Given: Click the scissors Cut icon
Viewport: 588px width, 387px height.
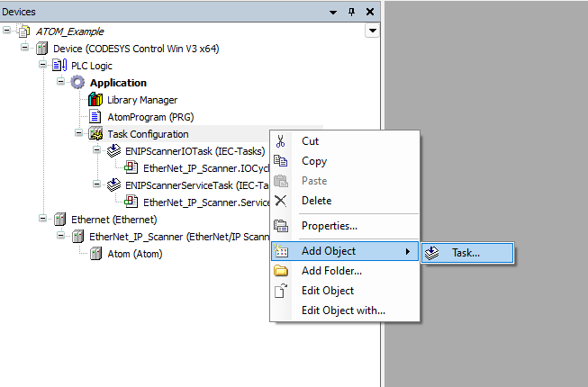Looking at the screenshot, I should (281, 141).
